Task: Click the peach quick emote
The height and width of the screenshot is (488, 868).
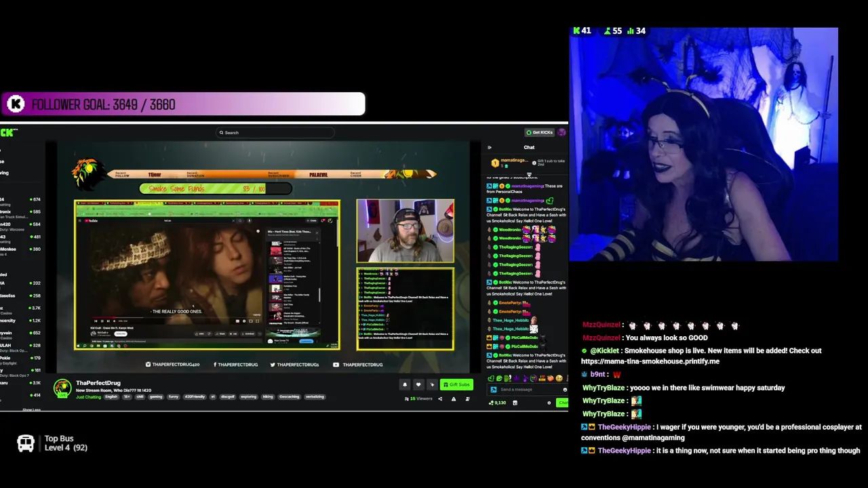Action: pyautogui.click(x=551, y=379)
